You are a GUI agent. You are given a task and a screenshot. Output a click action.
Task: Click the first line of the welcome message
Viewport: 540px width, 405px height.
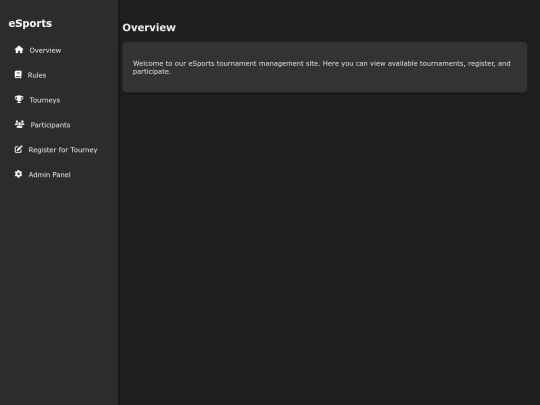coord(321,63)
